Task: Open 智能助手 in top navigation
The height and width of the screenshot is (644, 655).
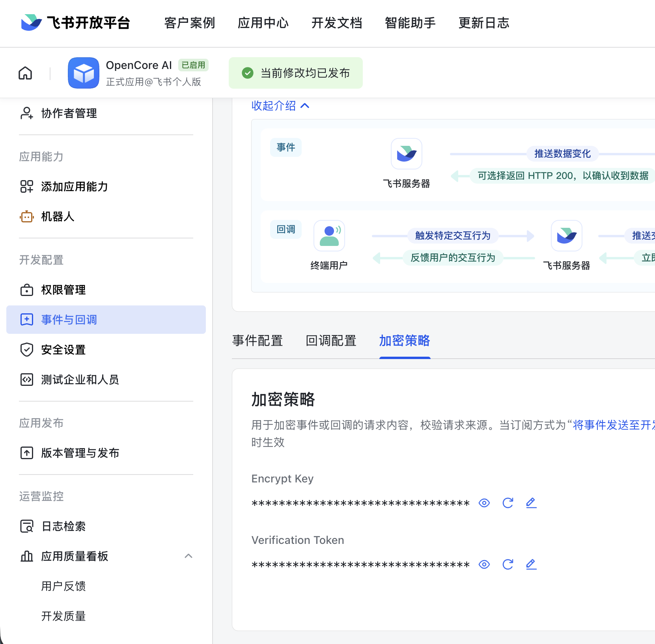Action: (410, 23)
